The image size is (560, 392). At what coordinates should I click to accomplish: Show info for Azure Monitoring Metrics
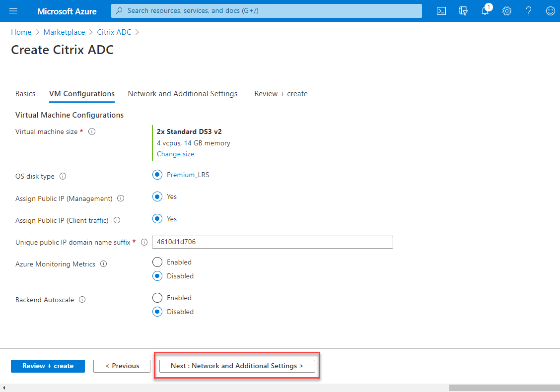pyautogui.click(x=104, y=264)
